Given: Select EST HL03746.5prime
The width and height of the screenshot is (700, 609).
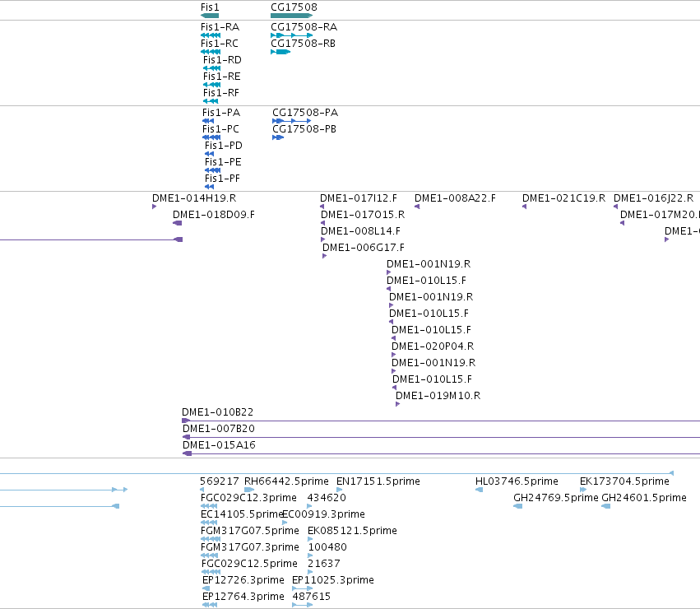Looking at the screenshot, I should (517, 481).
